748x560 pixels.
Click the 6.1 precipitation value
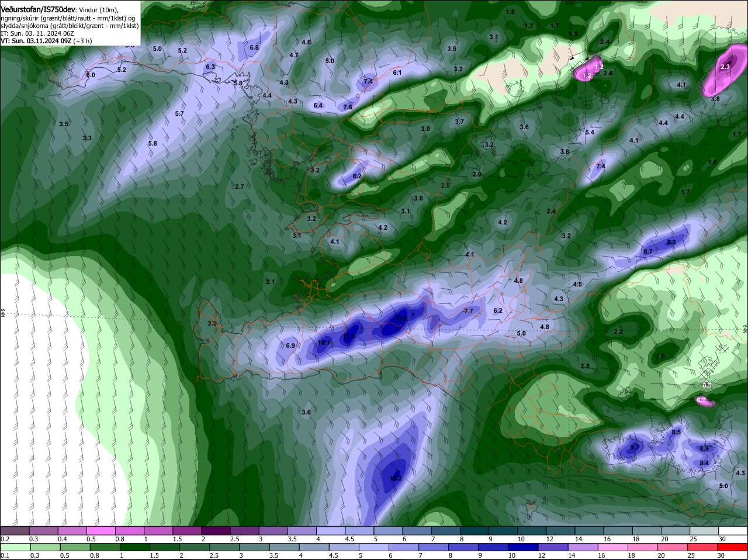click(397, 73)
